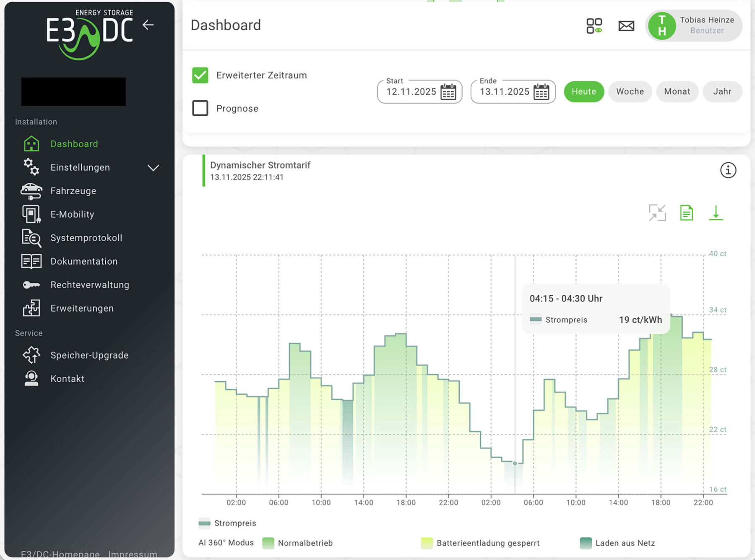This screenshot has height=560, width=755.
Task: Open the Ende date calendar icon
Action: pyautogui.click(x=541, y=91)
